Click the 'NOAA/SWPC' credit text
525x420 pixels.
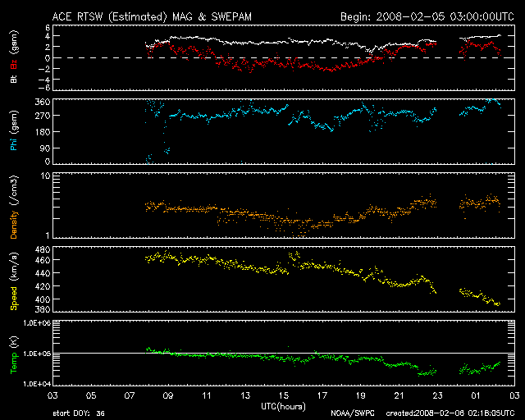tap(352, 413)
